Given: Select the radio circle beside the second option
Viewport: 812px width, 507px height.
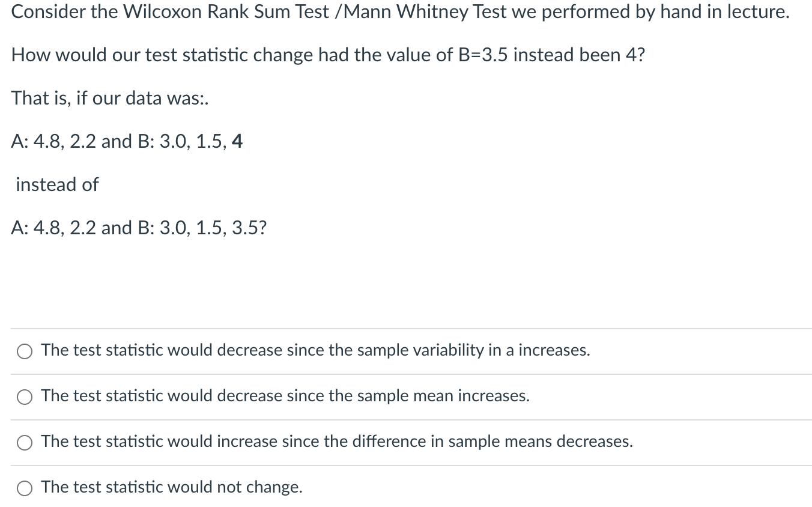Looking at the screenshot, I should point(24,397).
